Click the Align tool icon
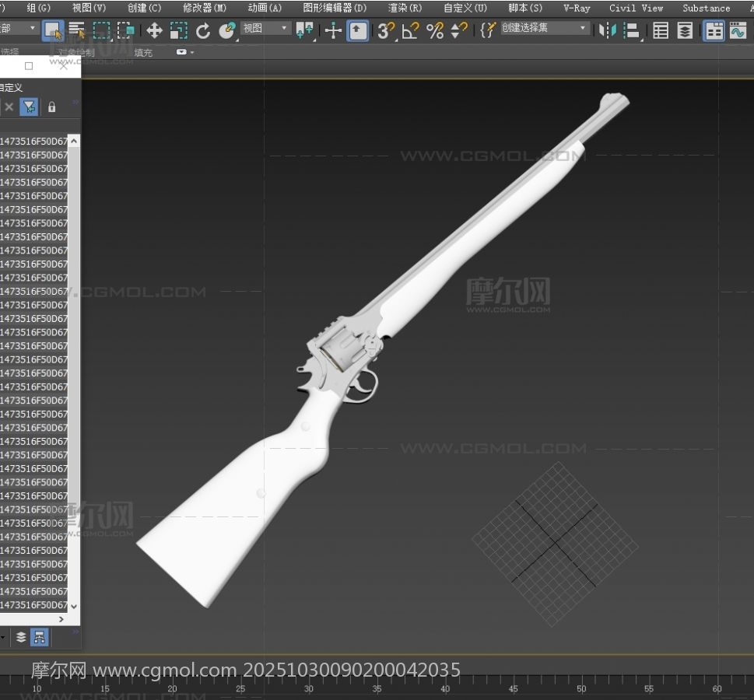 pyautogui.click(x=632, y=30)
